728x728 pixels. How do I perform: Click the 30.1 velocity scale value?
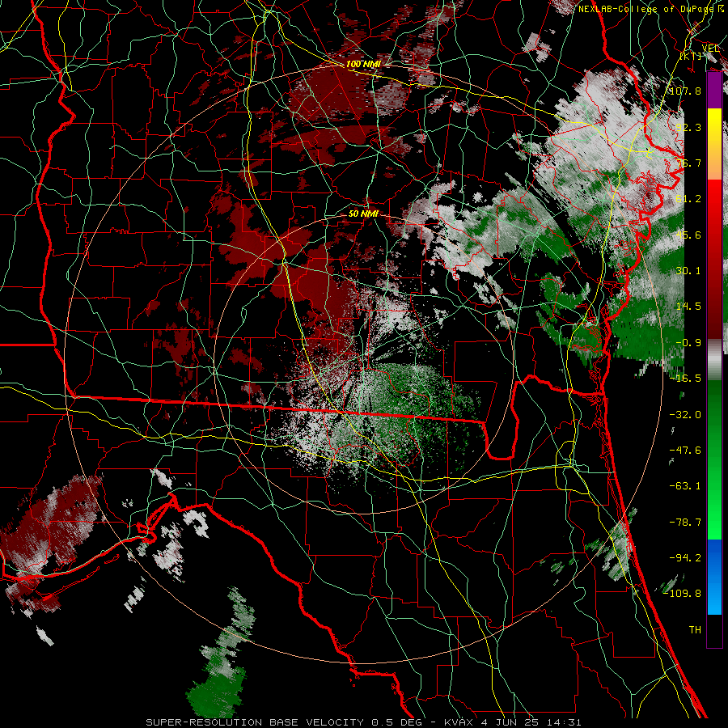(688, 271)
